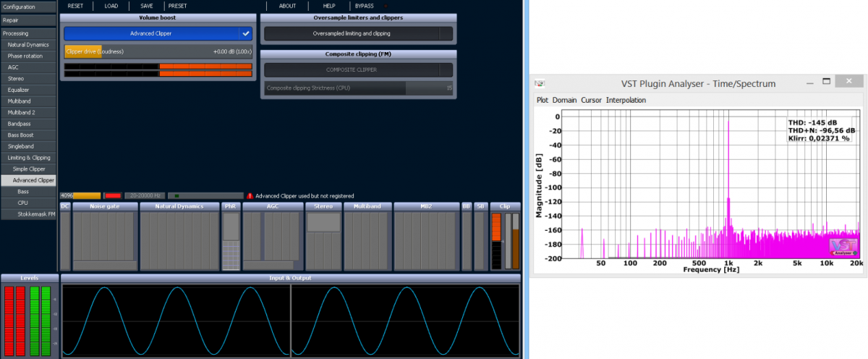Adjust the Clipper drive (Loudness) slider
This screenshot has width=868, height=359.
[158, 51]
